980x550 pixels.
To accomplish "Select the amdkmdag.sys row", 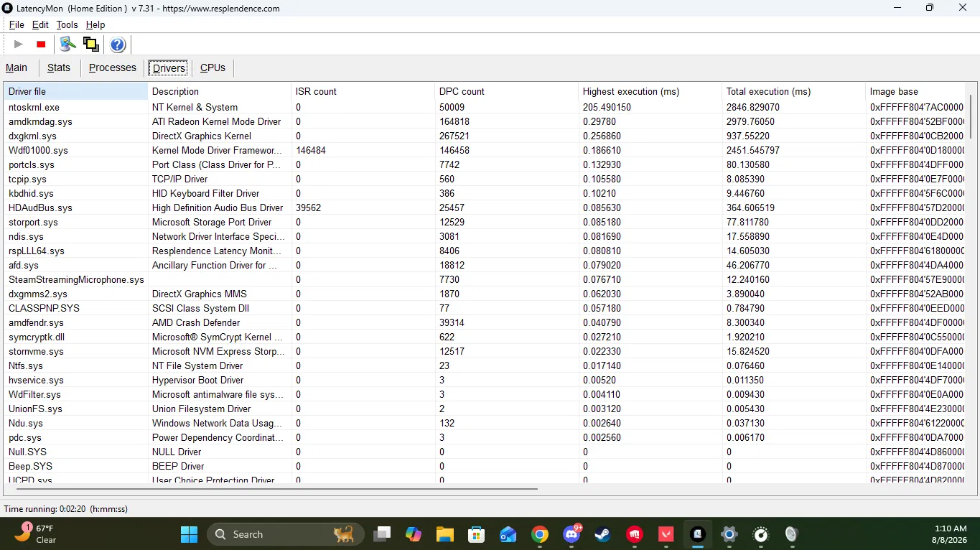I will click(485, 121).
